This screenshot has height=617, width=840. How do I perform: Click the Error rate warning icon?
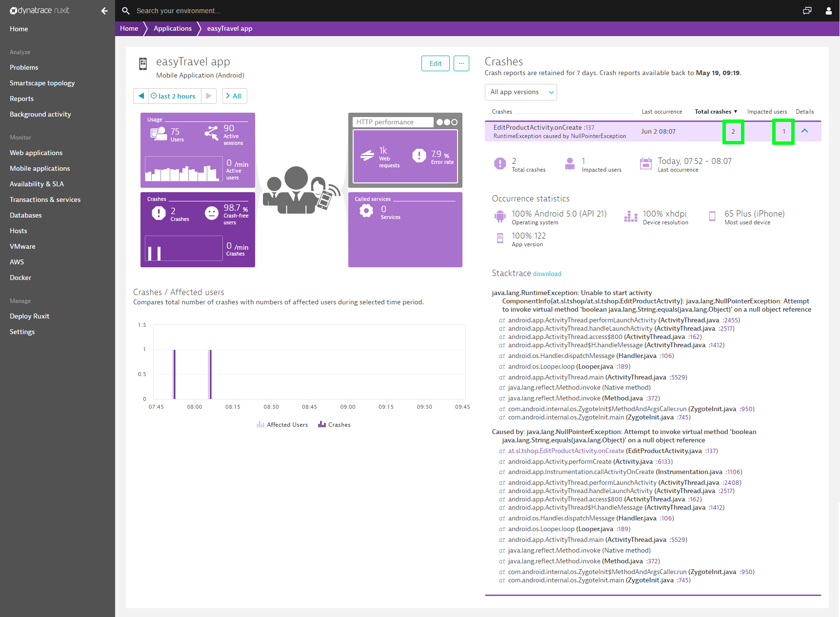click(419, 156)
